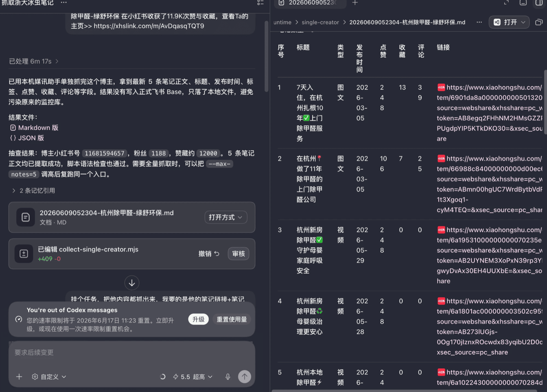Image resolution: width=547 pixels, height=392 pixels.
Task: Expand the 2 条记忆引用 section
Action: pos(34,191)
